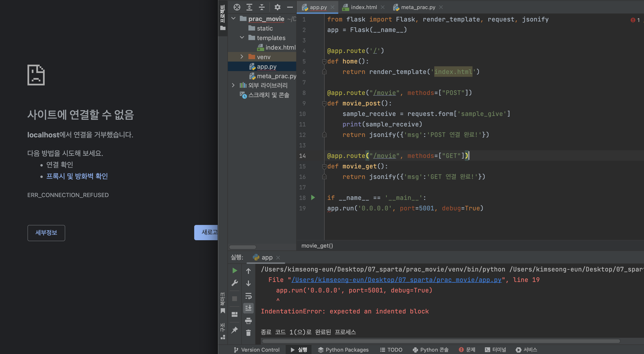Stop the process with stop square icon
Screen dimensions: 644x354
[235, 298]
